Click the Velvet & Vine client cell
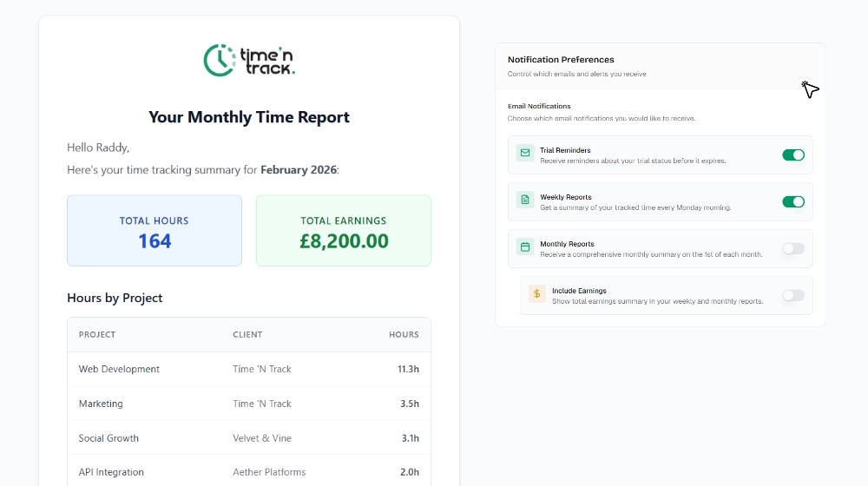The height and width of the screenshot is (486, 868). click(262, 438)
